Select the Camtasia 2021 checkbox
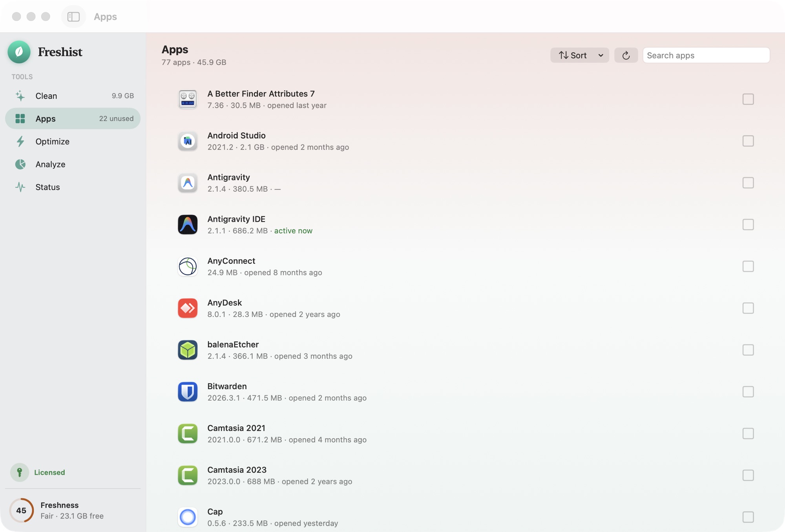This screenshot has width=785, height=532. point(748,434)
